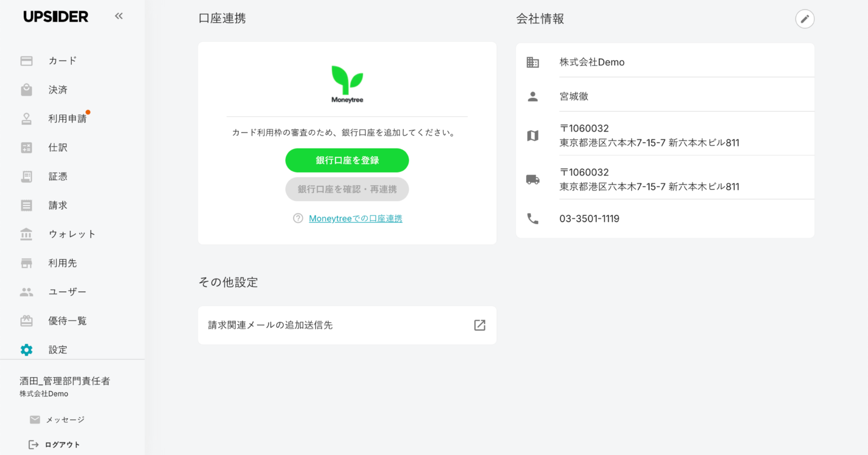Viewport: 868px width, 455px height.
Task: Click 銀行口座を確認・再連携 button
Action: (347, 189)
